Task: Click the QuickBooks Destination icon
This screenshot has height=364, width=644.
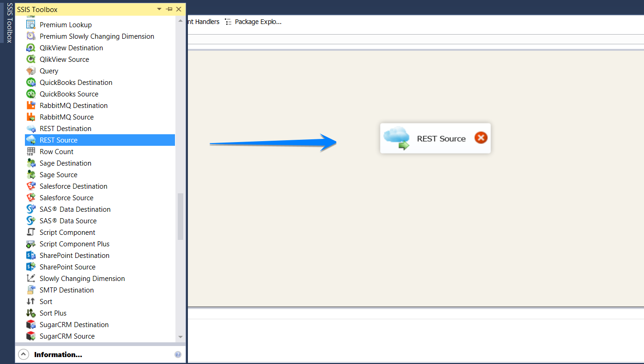Action: [31, 83]
